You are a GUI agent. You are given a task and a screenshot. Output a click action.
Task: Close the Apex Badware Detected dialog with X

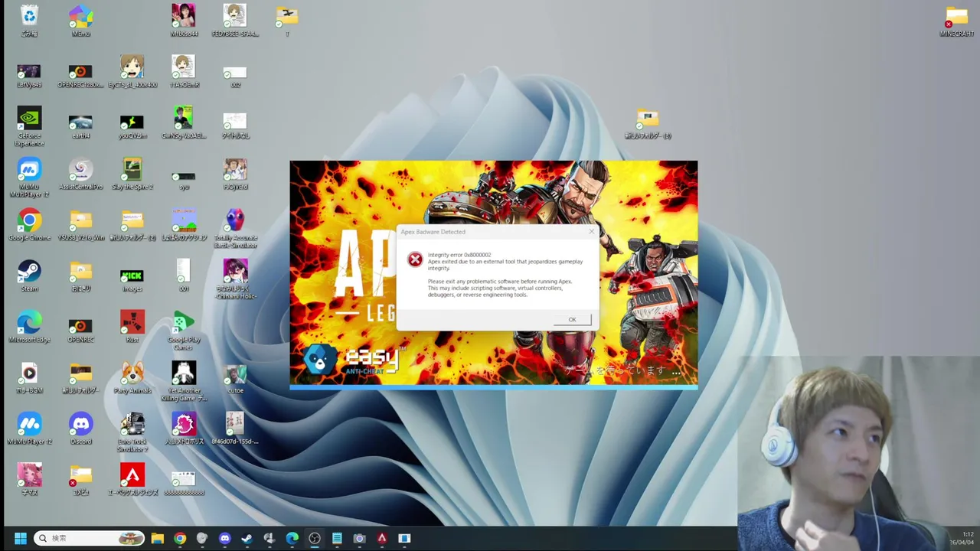(591, 231)
